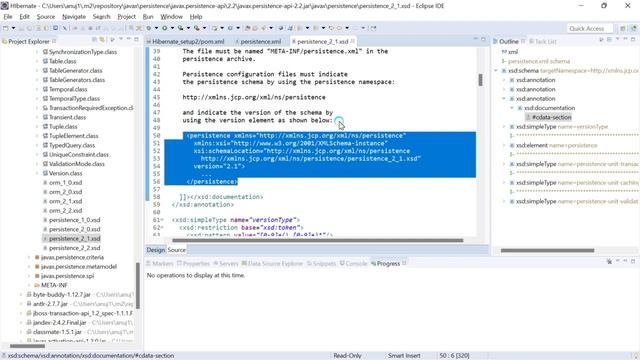
Task: Minimize the Outline panel
Action: pos(625,39)
